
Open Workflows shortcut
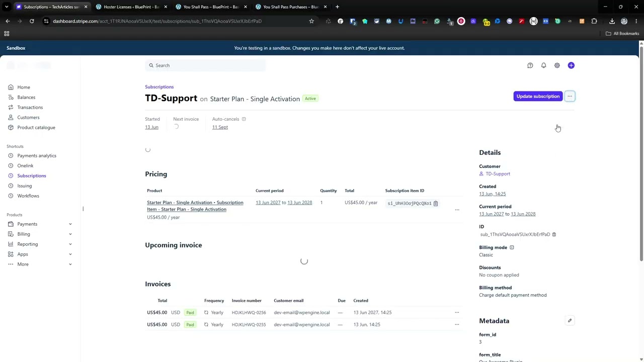coord(28,196)
